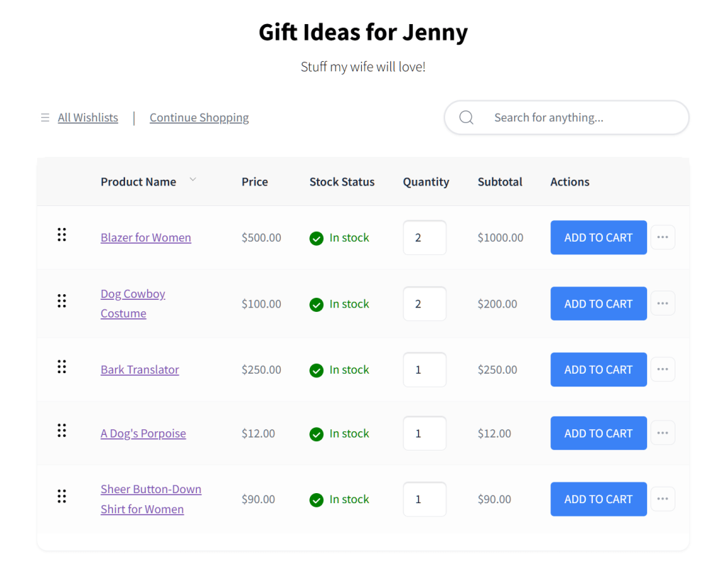Open the Continue Shopping link

[199, 117]
